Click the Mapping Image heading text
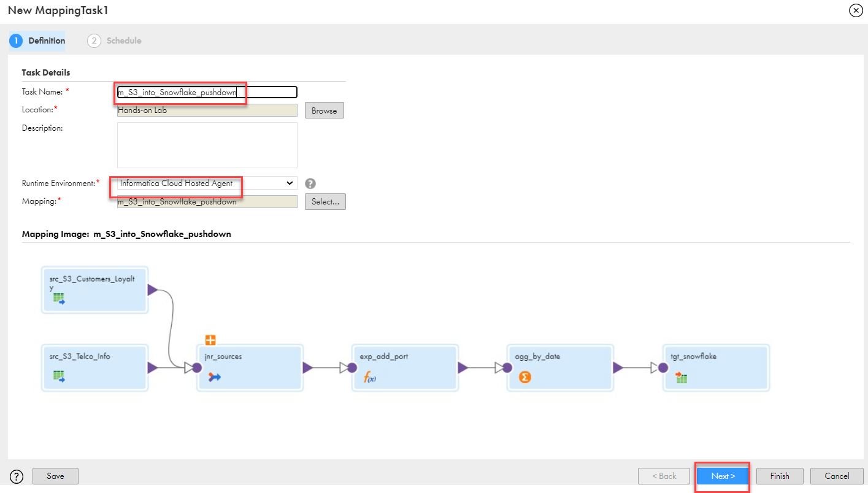 point(126,234)
